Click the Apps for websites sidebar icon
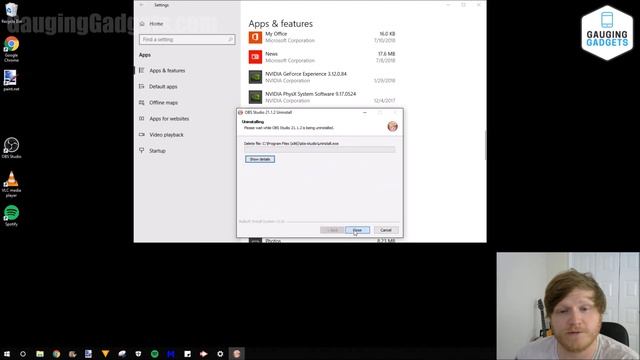Image resolution: width=640 pixels, height=360 pixels. [142, 119]
